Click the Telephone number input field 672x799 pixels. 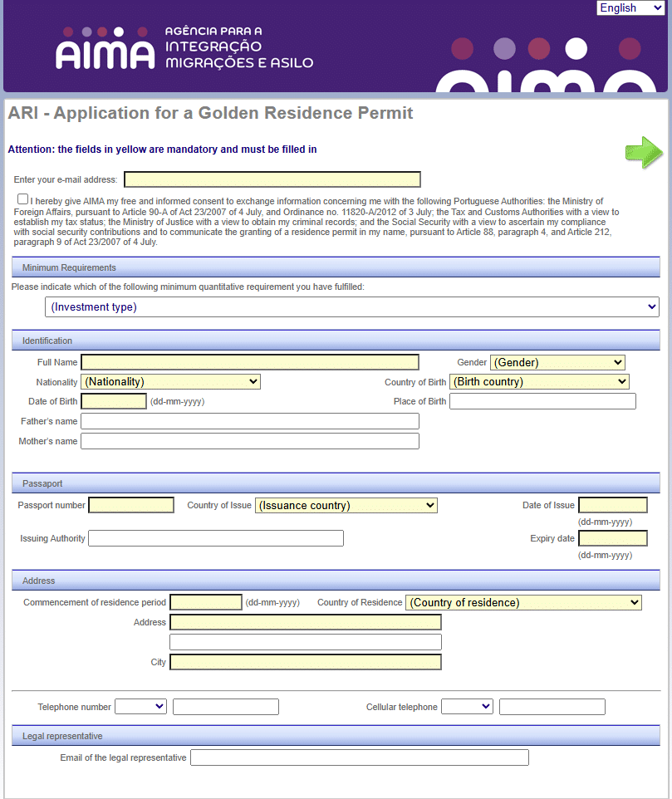click(x=226, y=707)
